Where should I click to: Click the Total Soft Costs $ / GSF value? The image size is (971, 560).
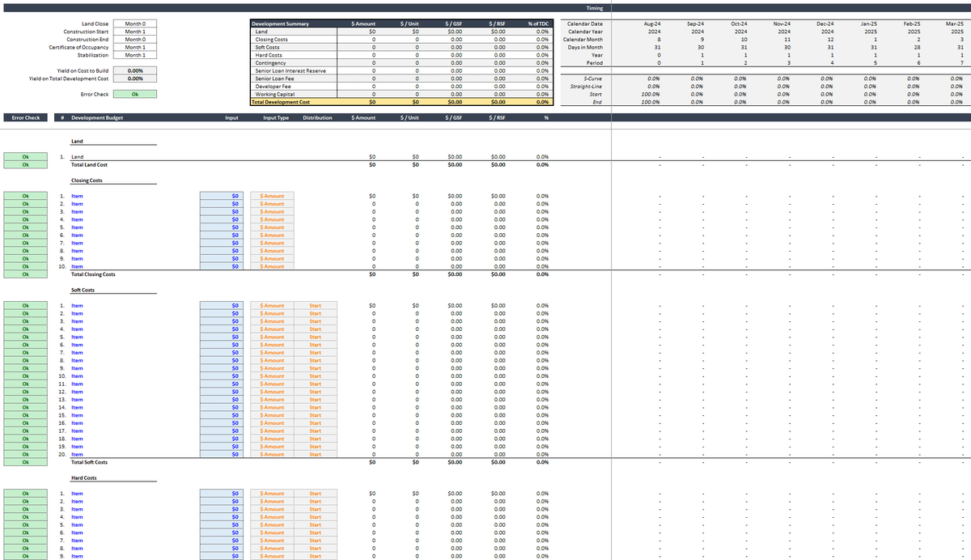(455, 462)
